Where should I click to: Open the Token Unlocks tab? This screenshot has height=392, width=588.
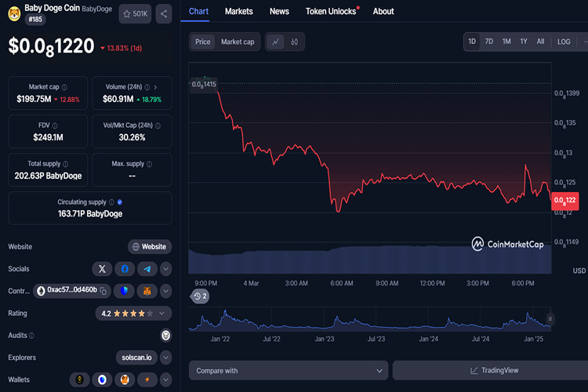click(331, 11)
